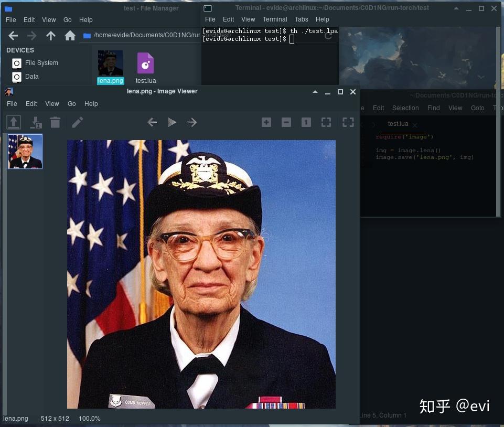Click the lena.png thumbnail in the sidebar
The width and height of the screenshot is (504, 427).
[25, 151]
